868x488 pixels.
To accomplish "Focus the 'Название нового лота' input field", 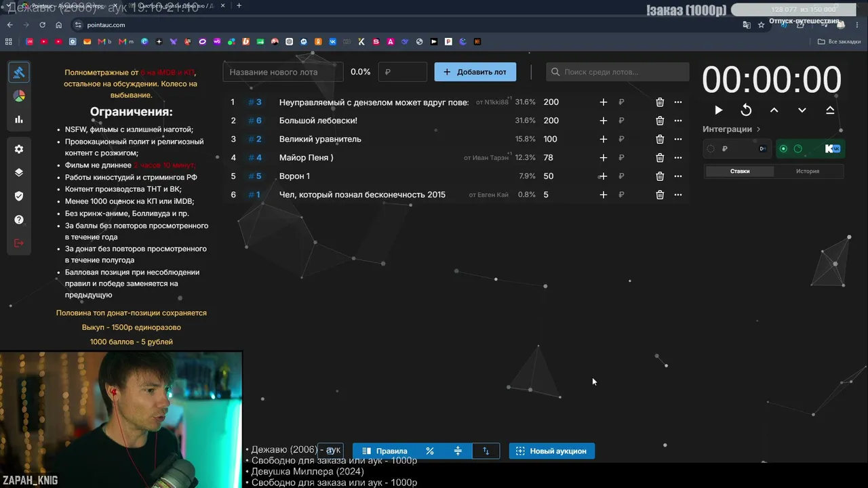I will [x=283, y=72].
